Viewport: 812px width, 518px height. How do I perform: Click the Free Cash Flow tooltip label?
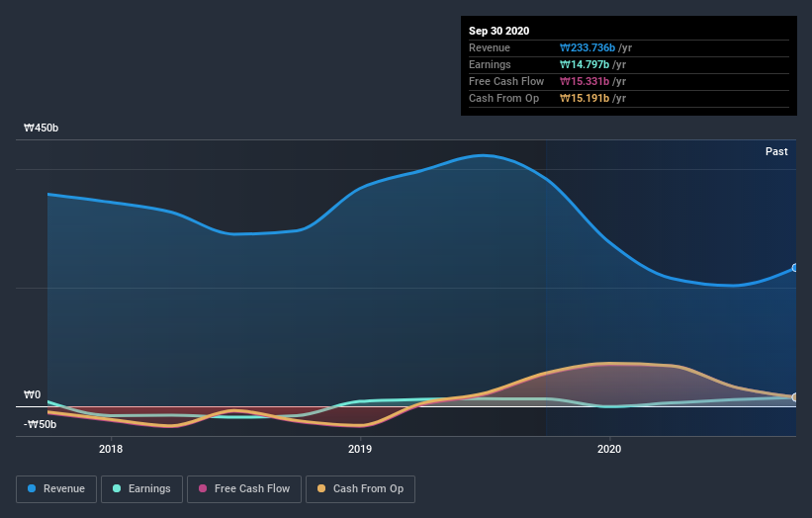(506, 82)
